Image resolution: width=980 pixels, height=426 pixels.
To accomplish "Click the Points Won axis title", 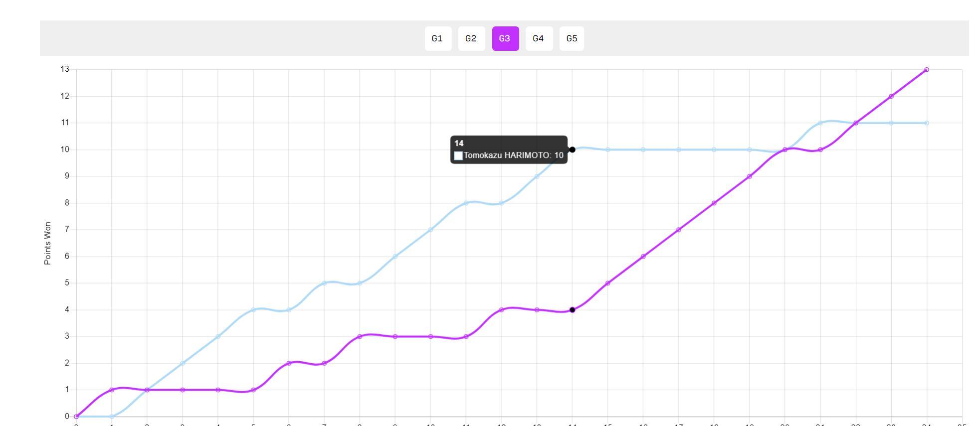I will [47, 243].
